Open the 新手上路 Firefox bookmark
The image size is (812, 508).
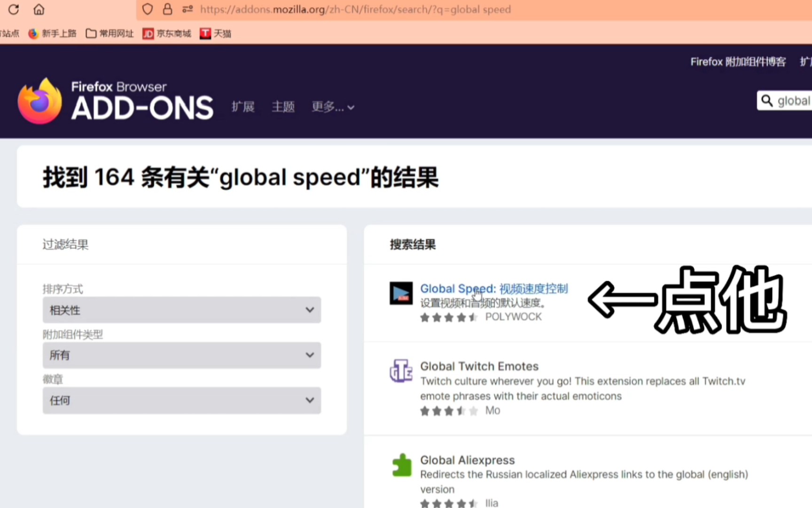tap(52, 33)
